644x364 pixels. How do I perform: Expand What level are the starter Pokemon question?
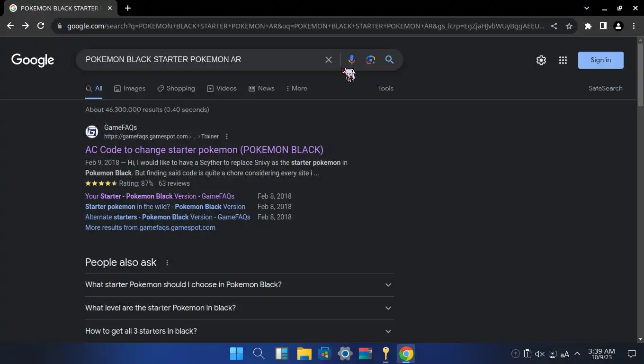coord(239,308)
